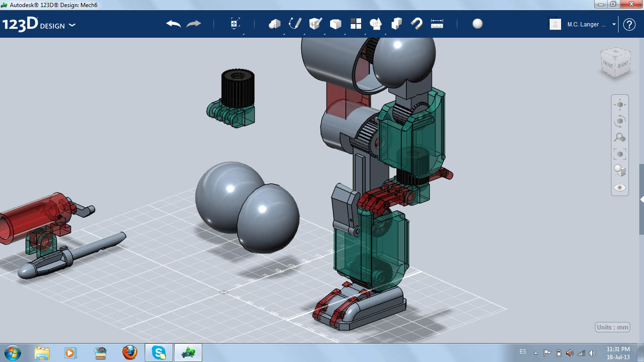Image resolution: width=644 pixels, height=362 pixels.
Task: Open the Combine tool in the toolbar
Action: coord(396,24)
